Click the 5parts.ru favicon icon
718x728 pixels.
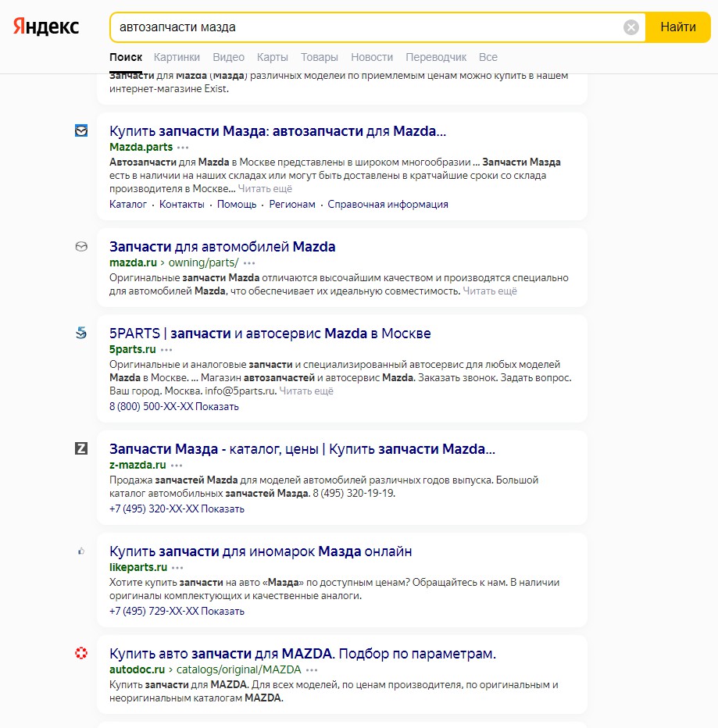[81, 333]
